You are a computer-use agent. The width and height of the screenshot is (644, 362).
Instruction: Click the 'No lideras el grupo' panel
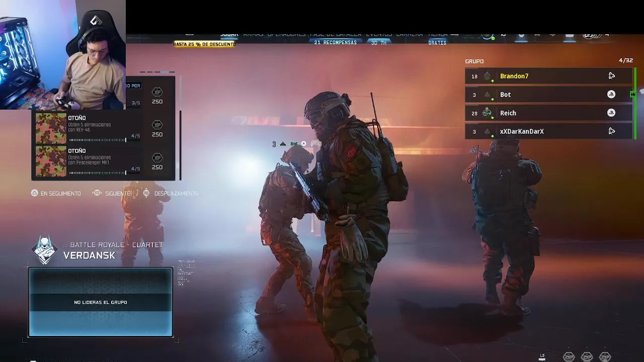[x=101, y=302]
